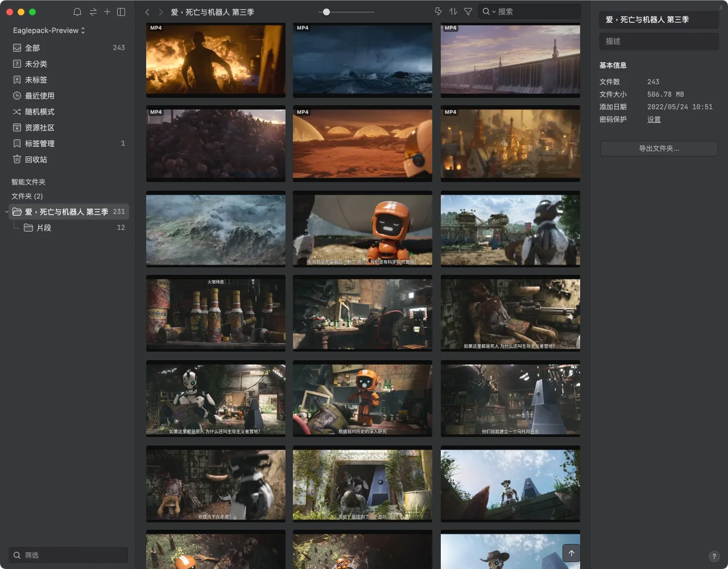Click the 添加日期 value 2022/05/24 10:51
728x569 pixels.
680,107
